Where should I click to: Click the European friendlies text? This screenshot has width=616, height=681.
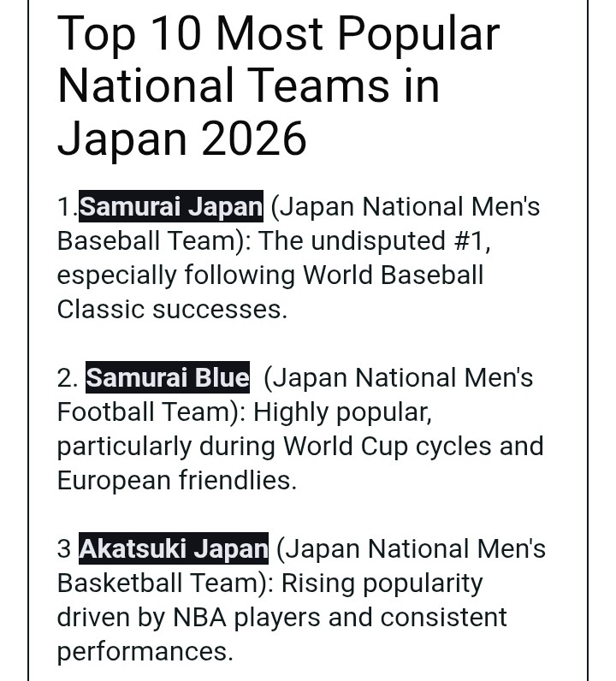[176, 481]
